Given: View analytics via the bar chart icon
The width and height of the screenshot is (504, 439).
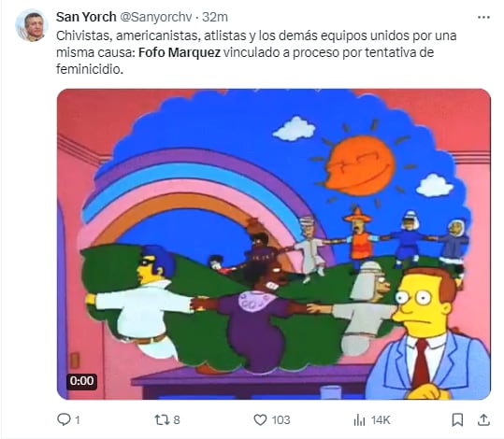Looking at the screenshot, I should coord(359,419).
